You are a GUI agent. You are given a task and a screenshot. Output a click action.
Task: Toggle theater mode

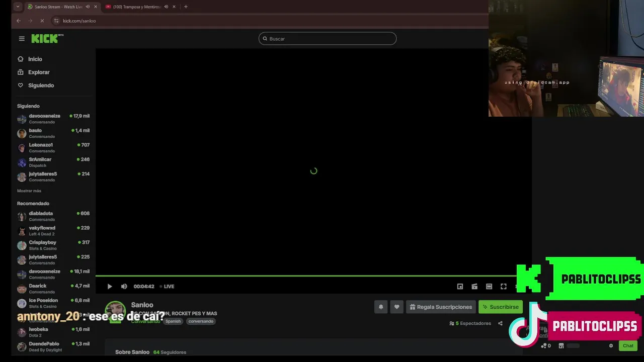(489, 287)
